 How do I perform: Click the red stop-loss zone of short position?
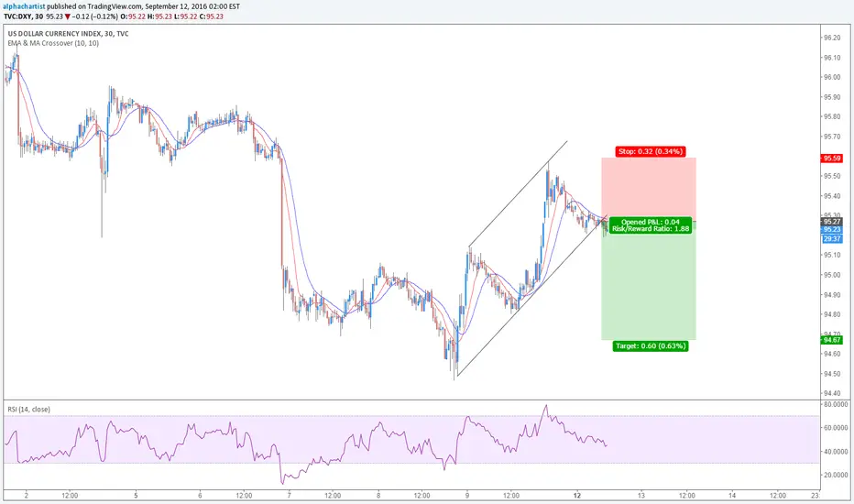point(648,189)
